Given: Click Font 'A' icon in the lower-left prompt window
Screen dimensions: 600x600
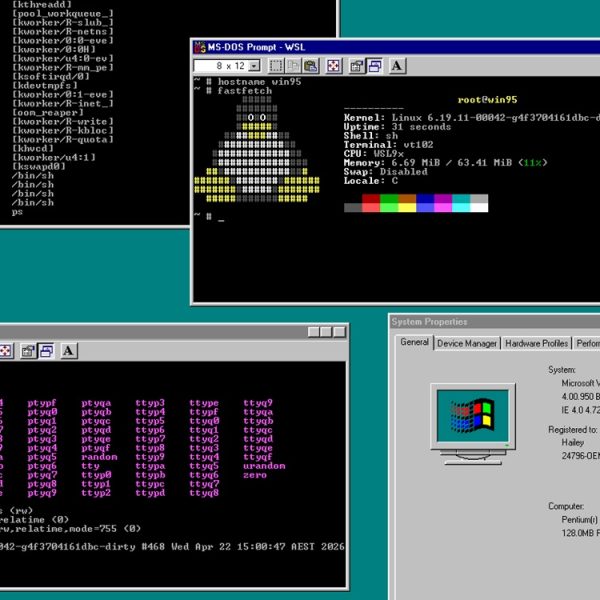Looking at the screenshot, I should coord(69,351).
